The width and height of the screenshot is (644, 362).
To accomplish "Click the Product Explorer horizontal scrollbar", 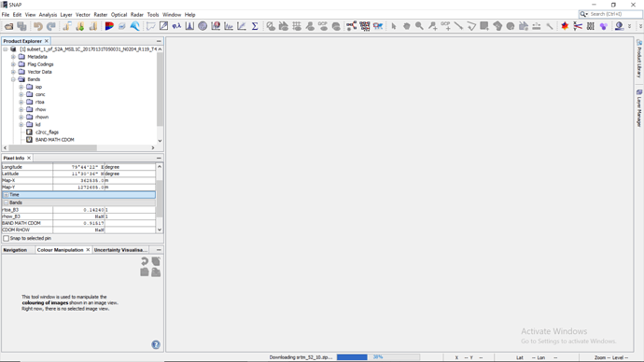I will [52, 147].
